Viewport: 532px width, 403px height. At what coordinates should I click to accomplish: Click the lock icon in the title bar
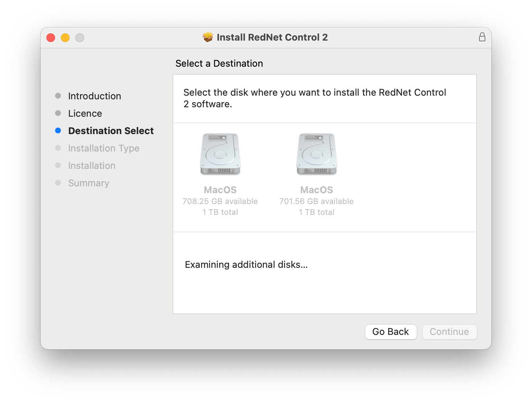coord(482,37)
